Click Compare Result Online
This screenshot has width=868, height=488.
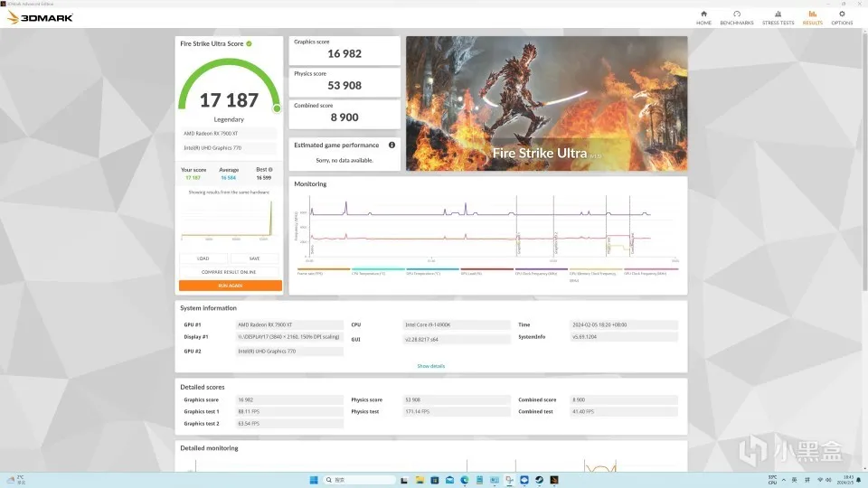click(x=229, y=272)
